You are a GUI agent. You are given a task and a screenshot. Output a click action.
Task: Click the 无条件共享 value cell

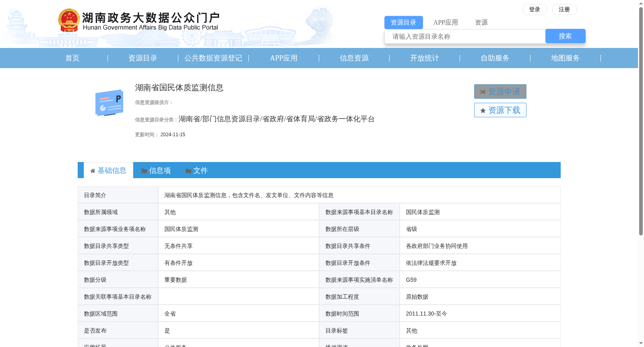239,246
